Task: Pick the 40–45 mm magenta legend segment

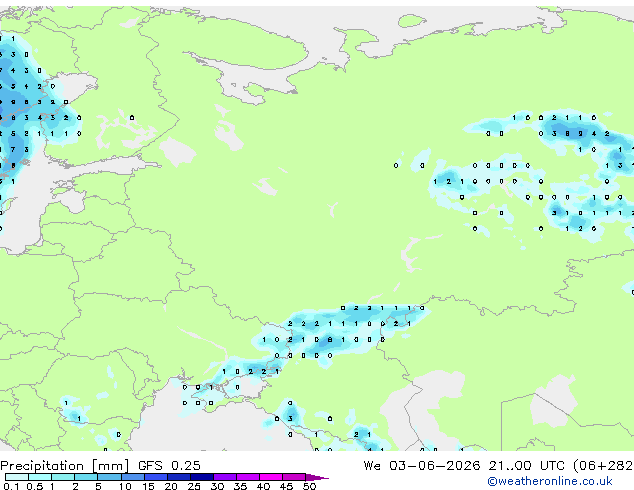Action: [271, 477]
